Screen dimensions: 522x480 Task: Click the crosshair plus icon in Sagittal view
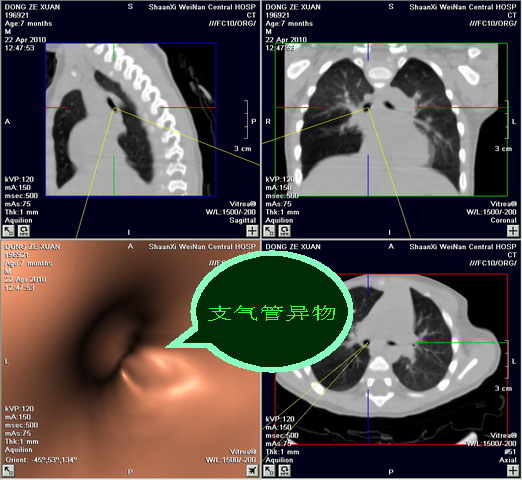(252, 230)
